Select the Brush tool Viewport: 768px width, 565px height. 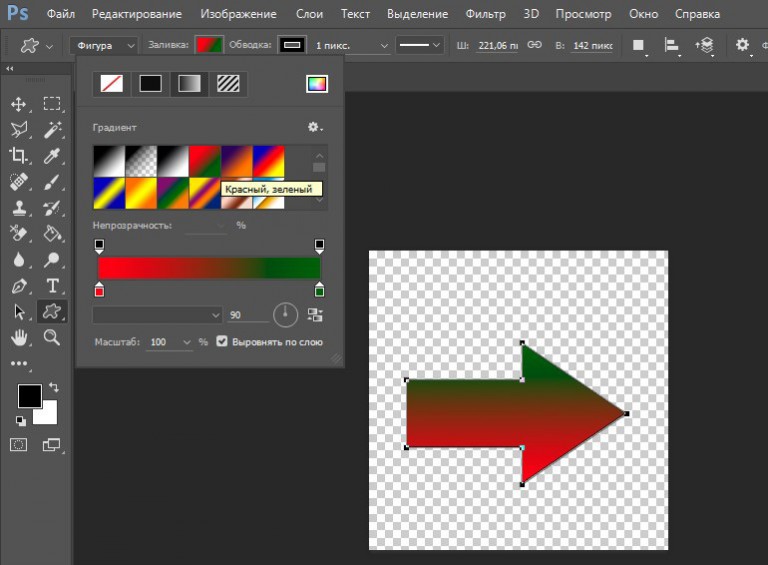tap(52, 182)
